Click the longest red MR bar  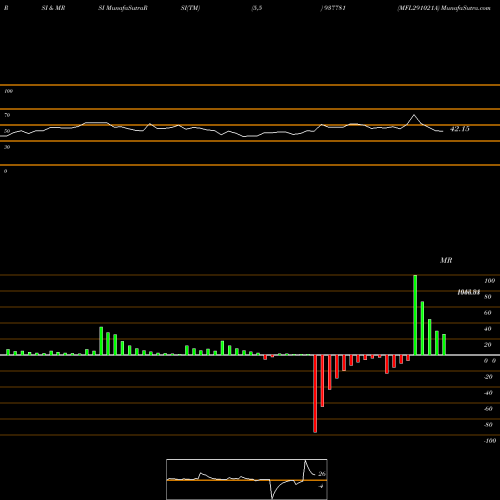[x=315, y=394]
